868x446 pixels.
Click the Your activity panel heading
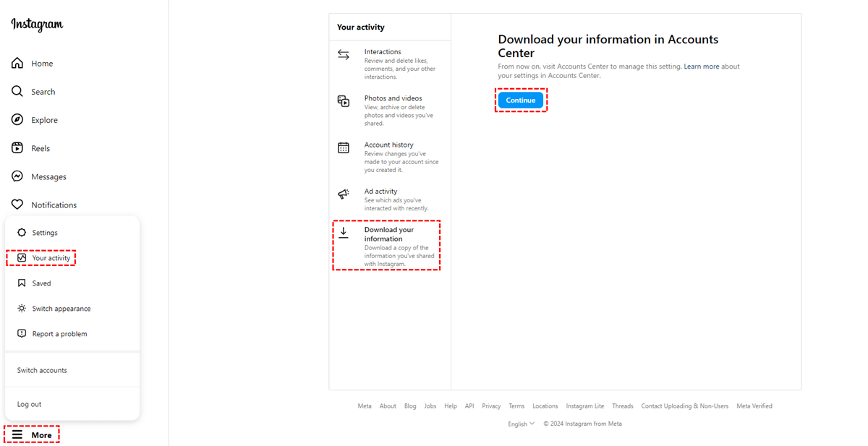pyautogui.click(x=361, y=27)
